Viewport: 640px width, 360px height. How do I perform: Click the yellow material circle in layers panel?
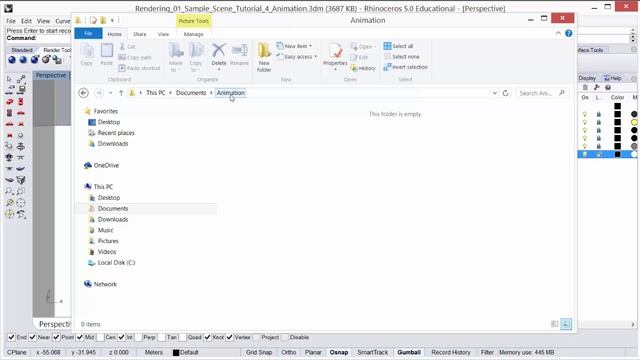pyautogui.click(x=634, y=122)
